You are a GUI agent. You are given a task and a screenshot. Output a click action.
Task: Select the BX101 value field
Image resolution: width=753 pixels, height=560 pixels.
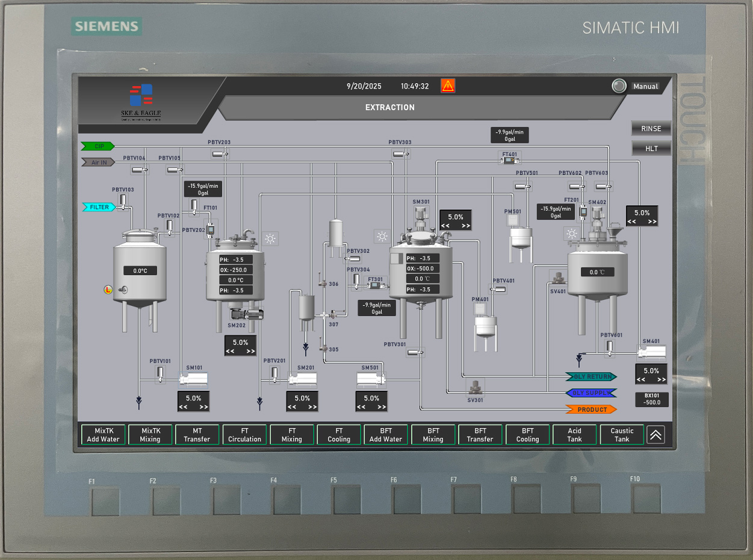[652, 399]
